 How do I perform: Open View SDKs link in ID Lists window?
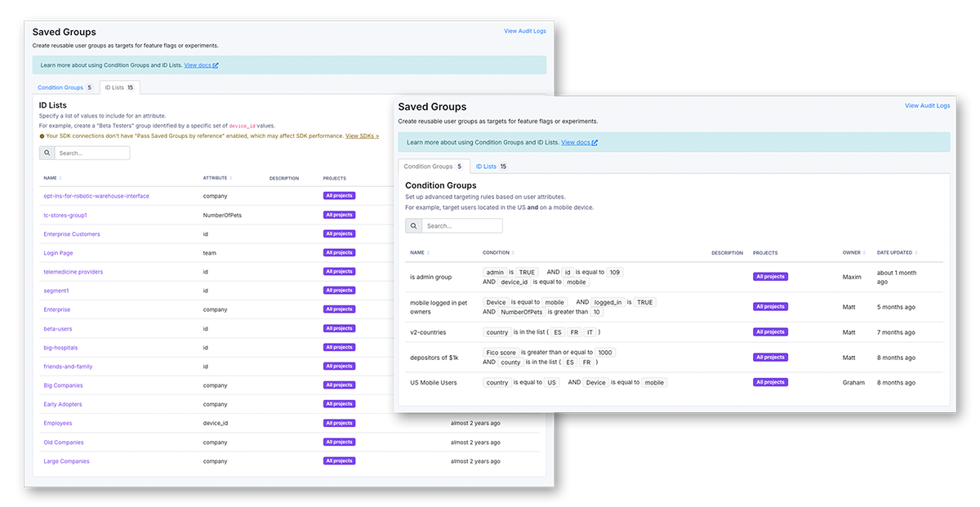click(x=362, y=136)
